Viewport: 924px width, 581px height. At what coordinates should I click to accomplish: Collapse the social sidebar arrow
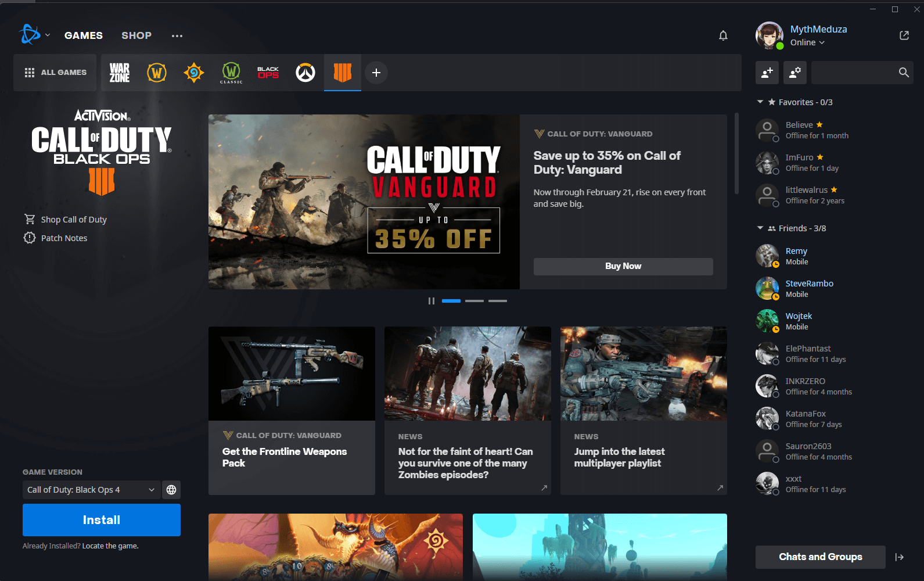tap(900, 557)
